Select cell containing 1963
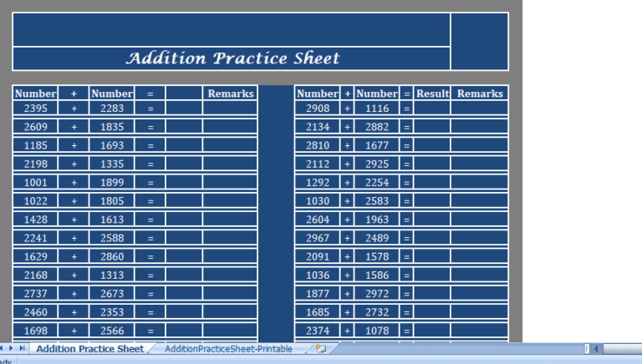 tap(377, 220)
